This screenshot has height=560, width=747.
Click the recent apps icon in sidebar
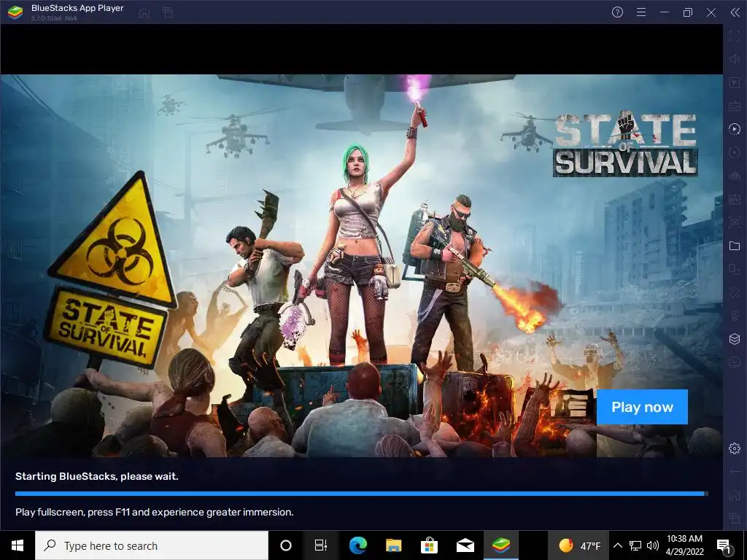[735, 518]
